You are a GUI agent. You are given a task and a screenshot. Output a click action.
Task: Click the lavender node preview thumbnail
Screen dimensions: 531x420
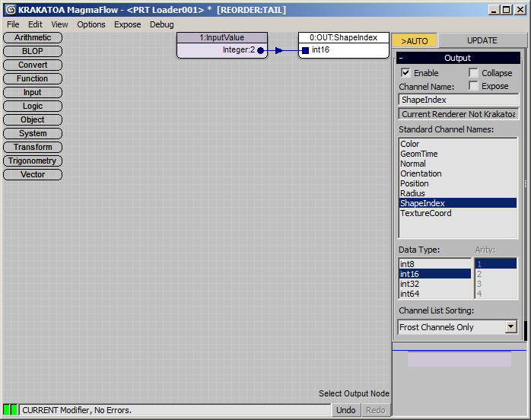point(459,359)
